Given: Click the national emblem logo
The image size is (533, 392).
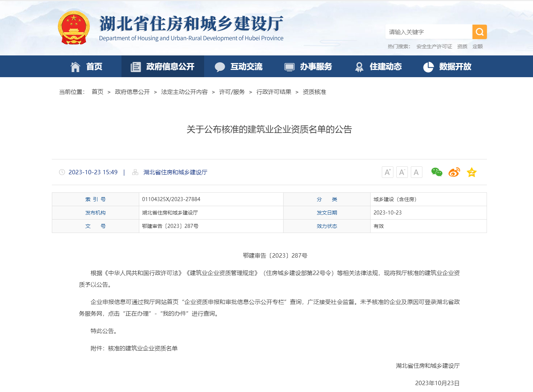Looking at the screenshot, I should tap(74, 28).
